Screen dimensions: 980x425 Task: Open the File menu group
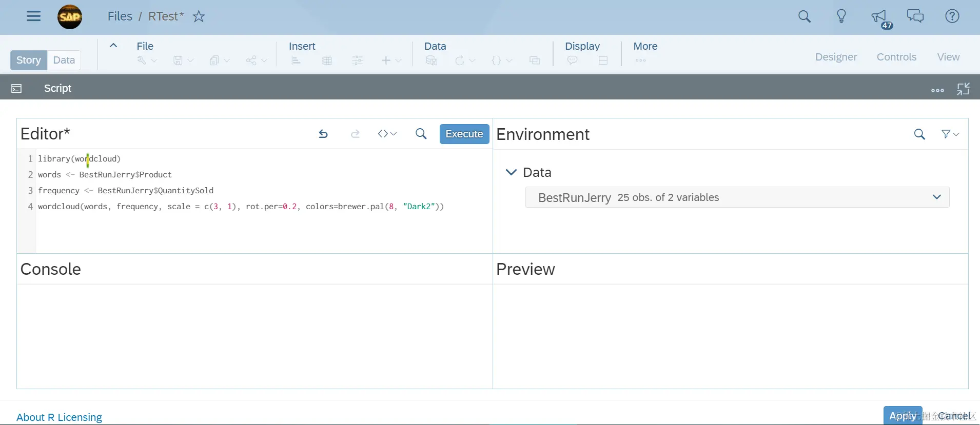(x=145, y=46)
